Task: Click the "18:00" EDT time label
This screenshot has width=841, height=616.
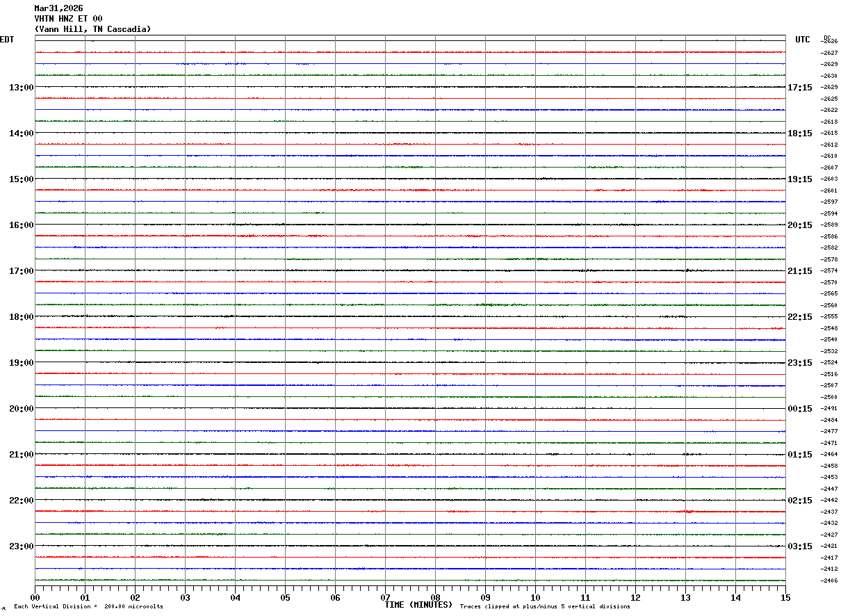Action: coord(22,317)
